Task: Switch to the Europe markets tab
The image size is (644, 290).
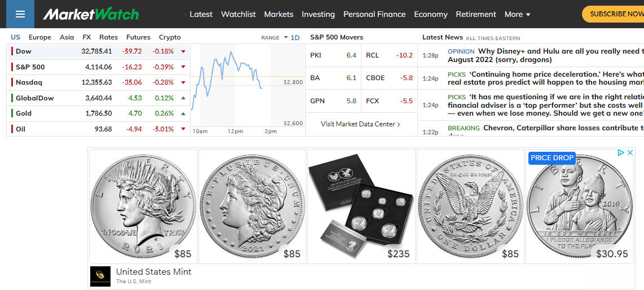Action: [x=39, y=37]
